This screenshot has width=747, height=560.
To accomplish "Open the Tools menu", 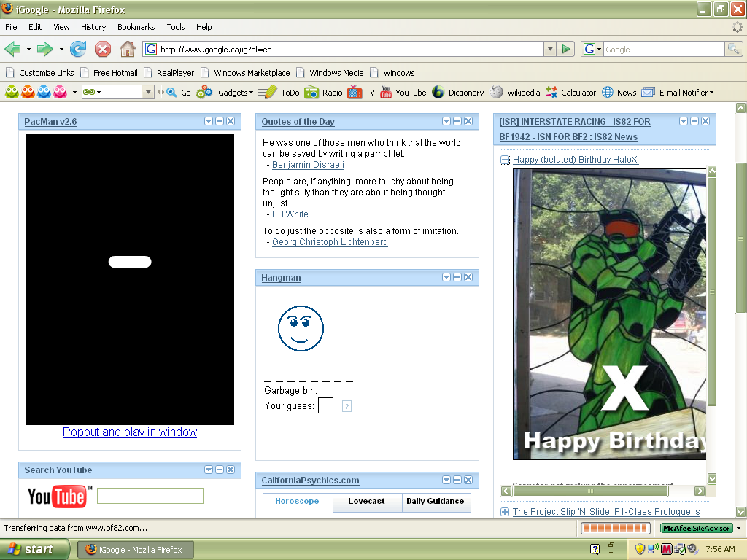I will (x=176, y=27).
